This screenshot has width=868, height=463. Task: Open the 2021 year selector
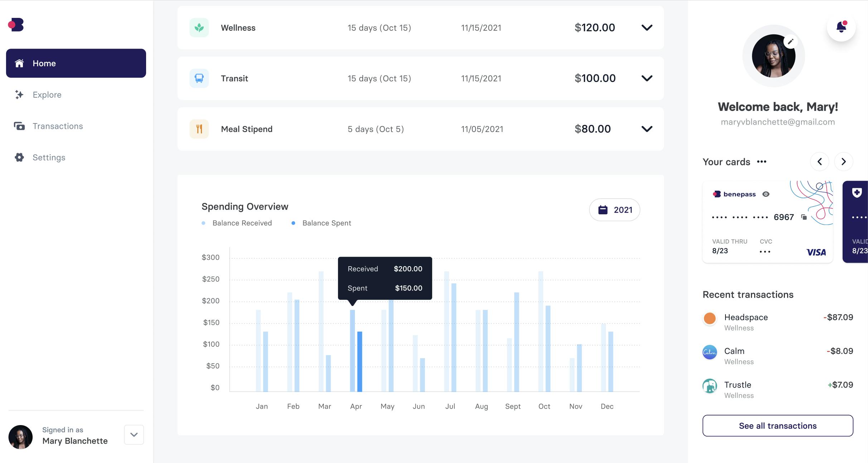click(614, 210)
